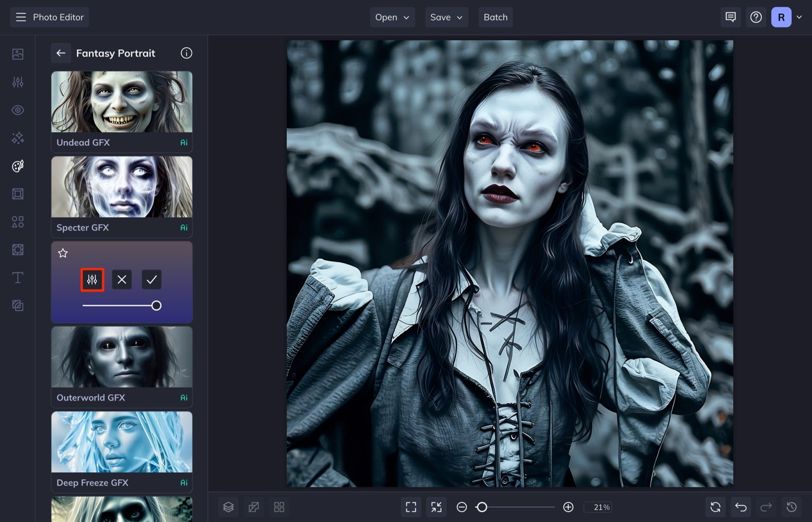The height and width of the screenshot is (522, 812).
Task: Click the Batch button in the top bar
Action: pyautogui.click(x=495, y=17)
